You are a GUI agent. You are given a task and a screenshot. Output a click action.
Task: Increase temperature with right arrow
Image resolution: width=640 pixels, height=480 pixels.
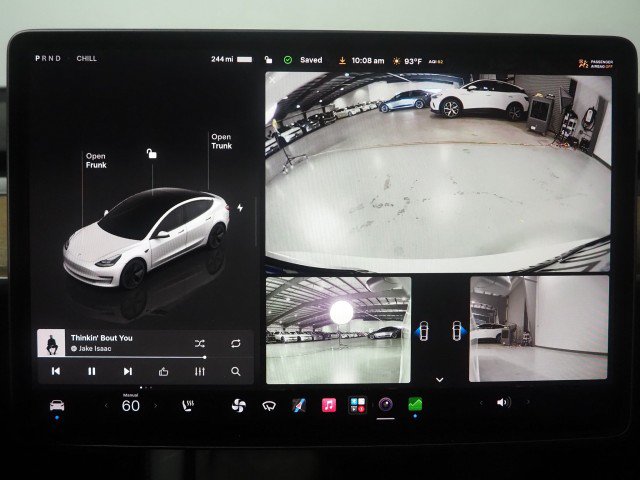coord(155,406)
